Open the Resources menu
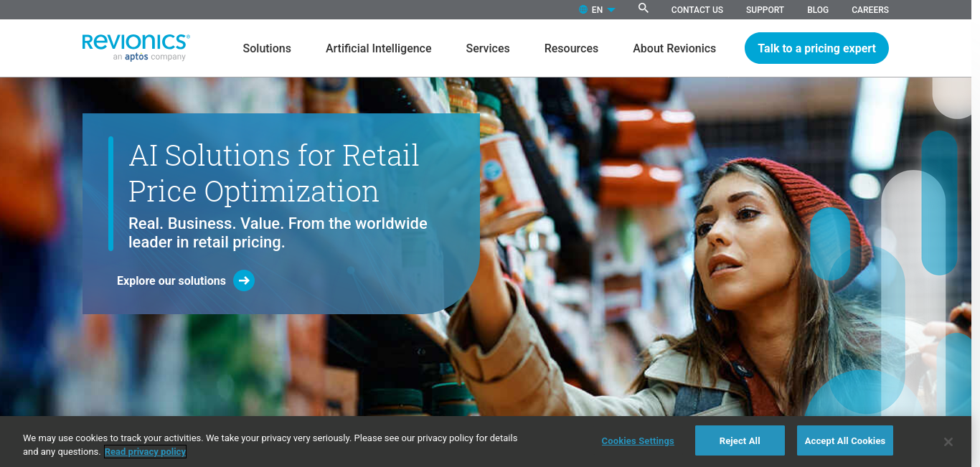The image size is (980, 467). point(571,49)
